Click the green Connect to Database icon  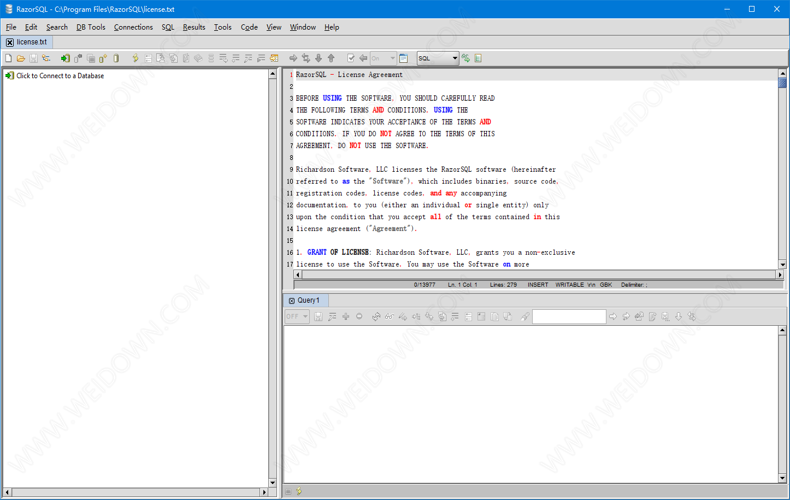point(65,58)
